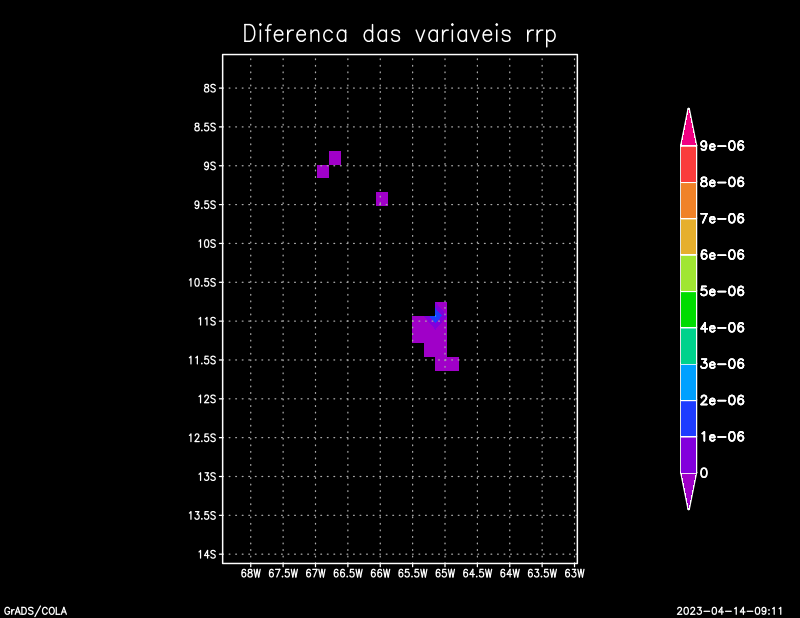Viewport: 800px width, 618px height.
Task: Click the 6e-06 colorbar label
Action: point(722,255)
